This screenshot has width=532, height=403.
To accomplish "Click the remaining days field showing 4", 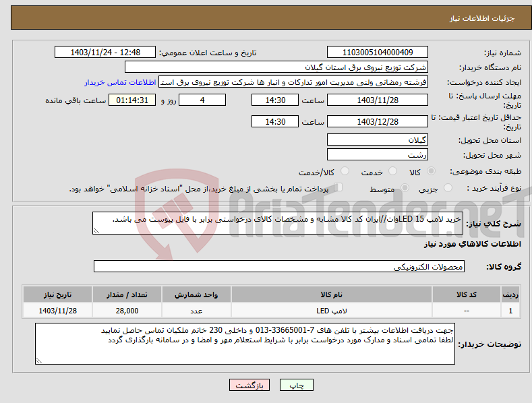I will pos(202,100).
